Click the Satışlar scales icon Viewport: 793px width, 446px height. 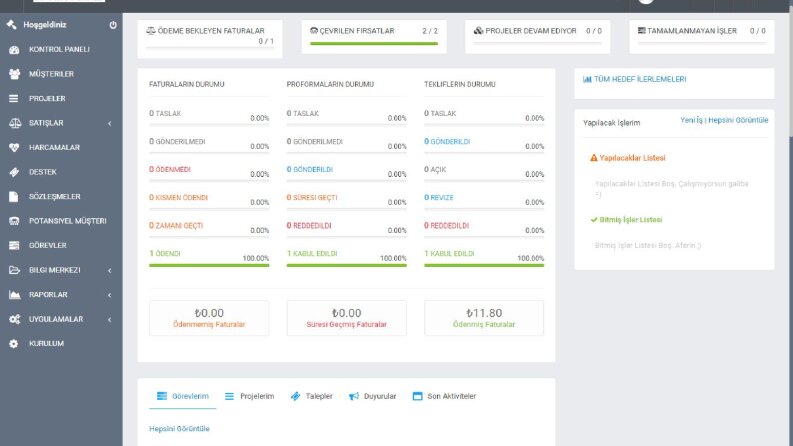[15, 123]
